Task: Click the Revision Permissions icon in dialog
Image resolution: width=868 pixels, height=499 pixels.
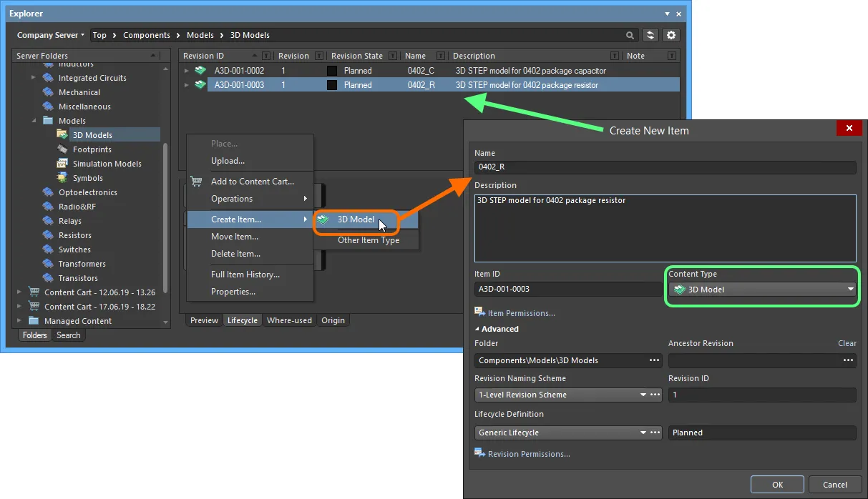Action: (480, 453)
